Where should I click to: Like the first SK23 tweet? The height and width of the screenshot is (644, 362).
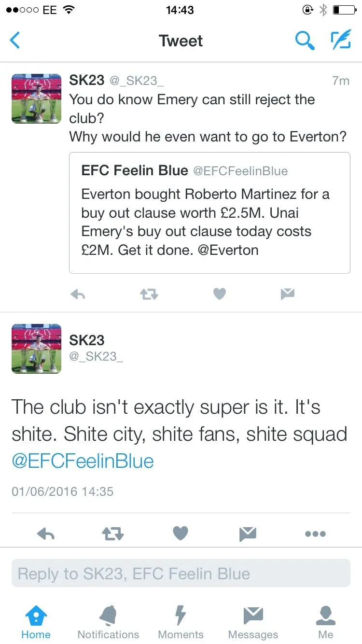tap(220, 294)
